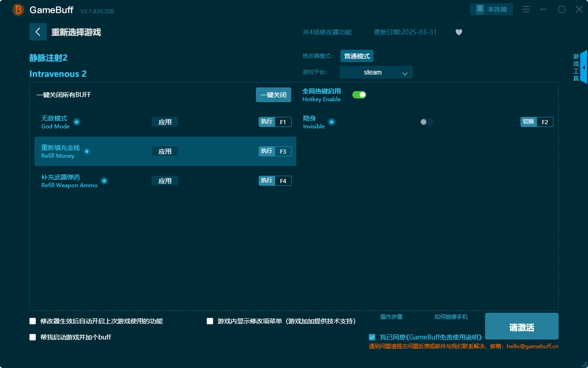The width and height of the screenshot is (588, 368).
Task: Open the operation steps link
Action: coord(391,317)
